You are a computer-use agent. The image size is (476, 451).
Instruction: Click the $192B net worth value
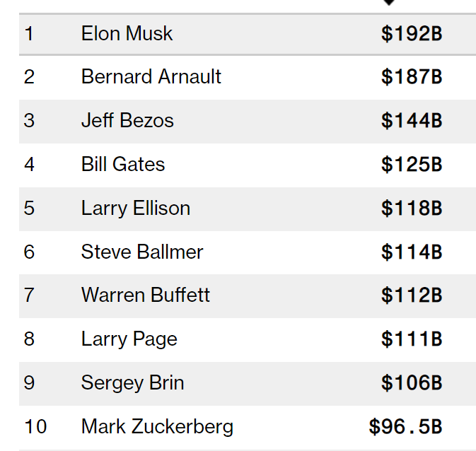point(412,34)
